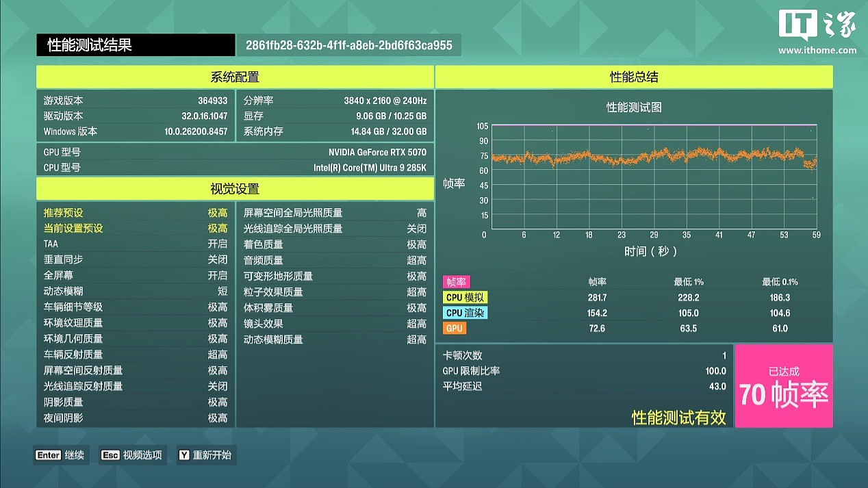This screenshot has width=868, height=488.
Task: Click the 时间（秒）axis label
Action: pos(651,251)
